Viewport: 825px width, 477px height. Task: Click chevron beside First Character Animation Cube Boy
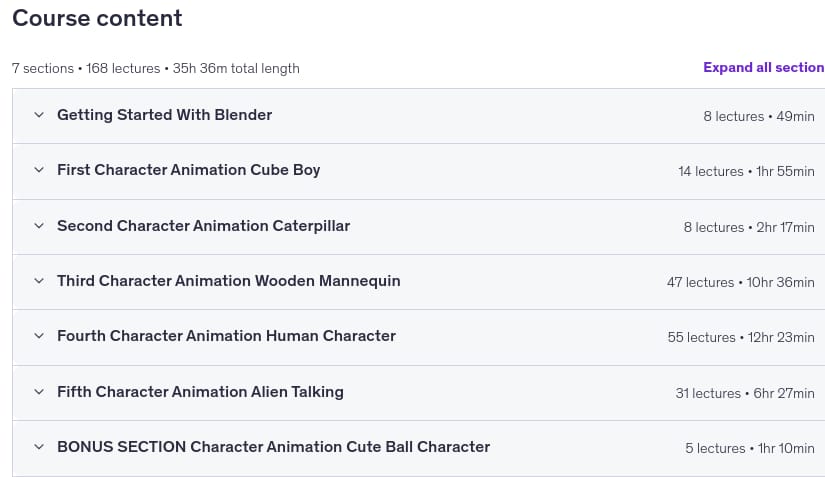[x=39, y=170]
